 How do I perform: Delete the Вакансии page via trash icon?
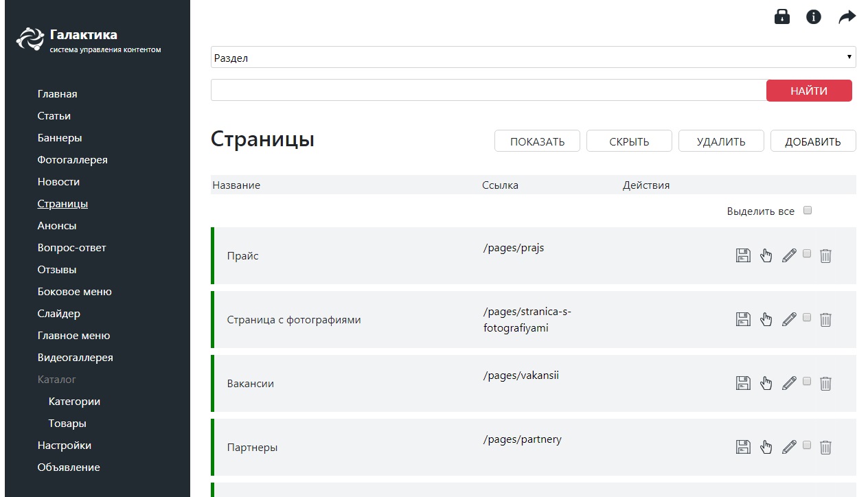tap(825, 383)
